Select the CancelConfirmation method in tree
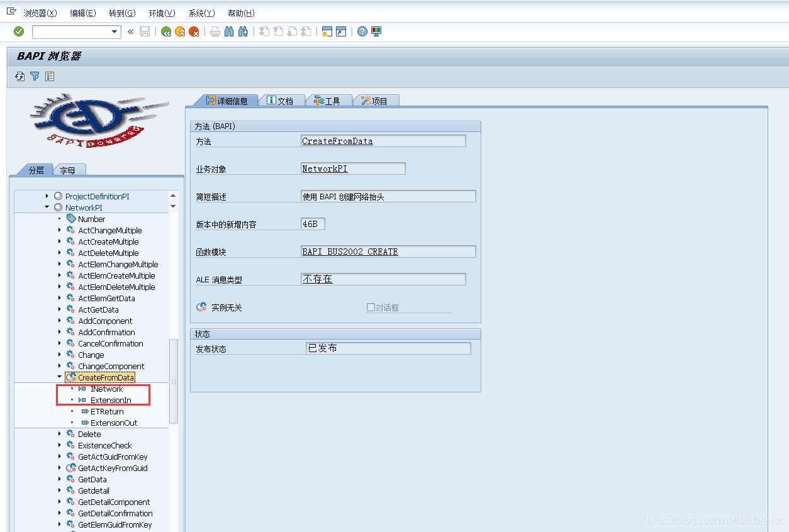The image size is (789, 532). 111,343
